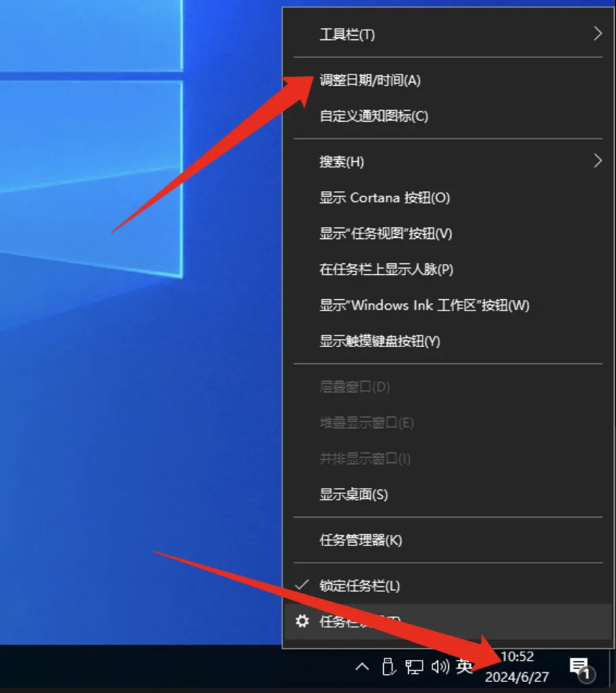This screenshot has height=693, width=616.
Task: Open 任务管理器(K) from context menu
Action: coord(448,540)
